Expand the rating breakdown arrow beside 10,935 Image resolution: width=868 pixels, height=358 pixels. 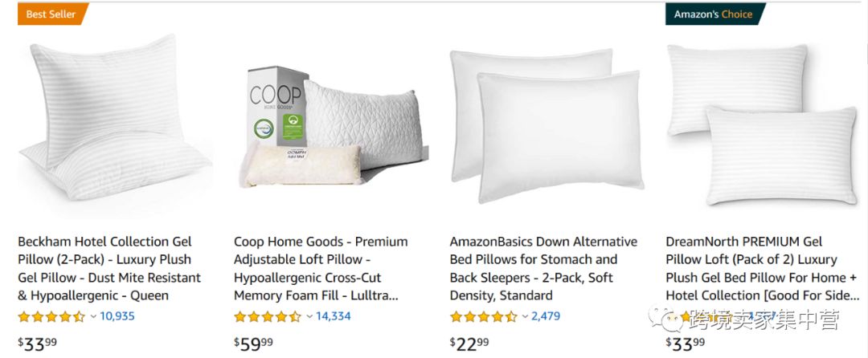92,316
